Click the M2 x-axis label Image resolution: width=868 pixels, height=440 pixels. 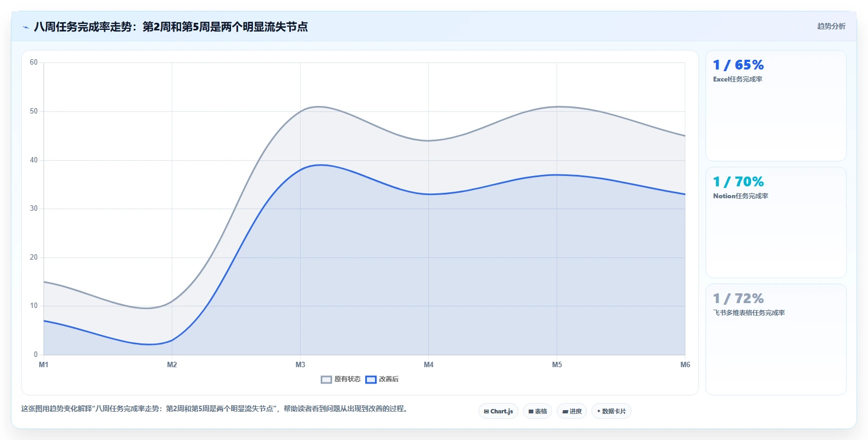click(172, 364)
